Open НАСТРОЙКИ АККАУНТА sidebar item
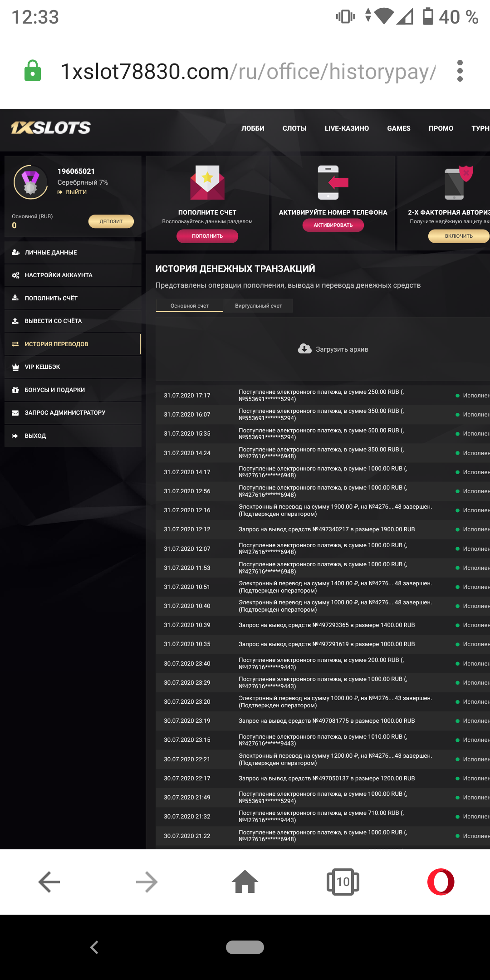490x980 pixels. point(73,275)
